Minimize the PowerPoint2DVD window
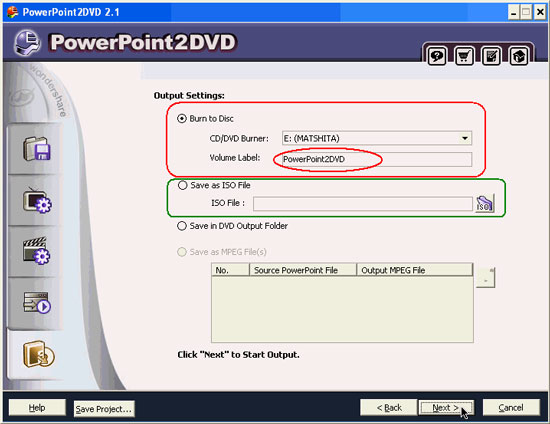The height and width of the screenshot is (424, 550). pyautogui.click(x=514, y=13)
